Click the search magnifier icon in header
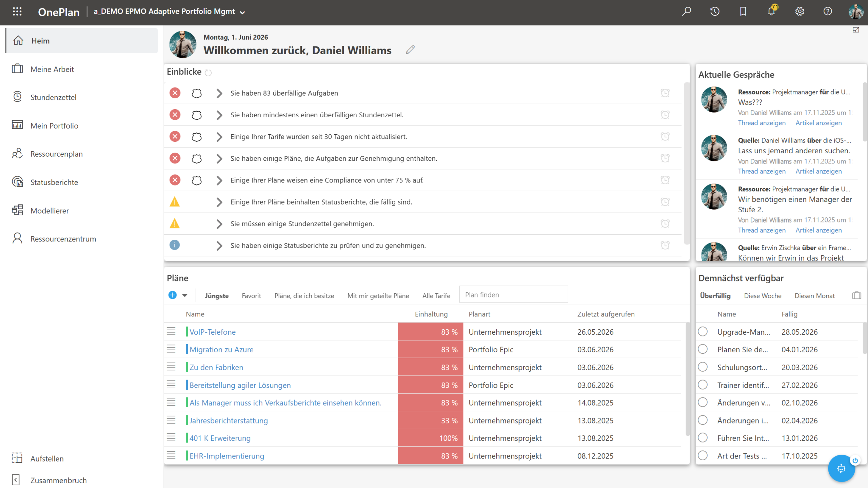868x488 pixels. [x=686, y=12]
